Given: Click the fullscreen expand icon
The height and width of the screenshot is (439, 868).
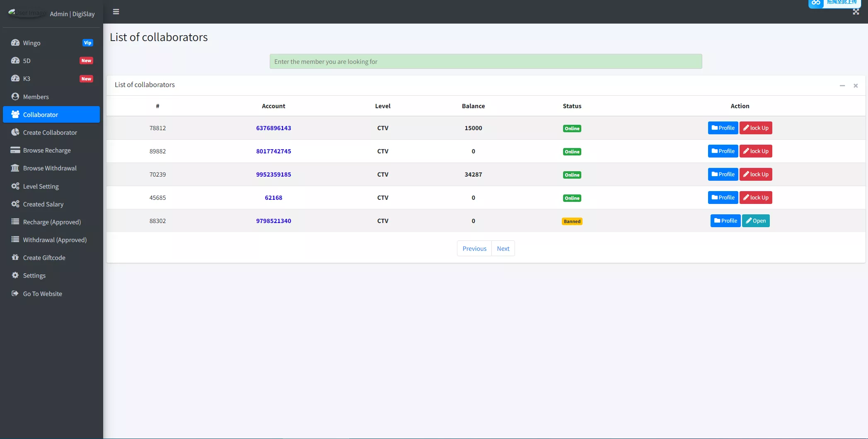Looking at the screenshot, I should [856, 12].
